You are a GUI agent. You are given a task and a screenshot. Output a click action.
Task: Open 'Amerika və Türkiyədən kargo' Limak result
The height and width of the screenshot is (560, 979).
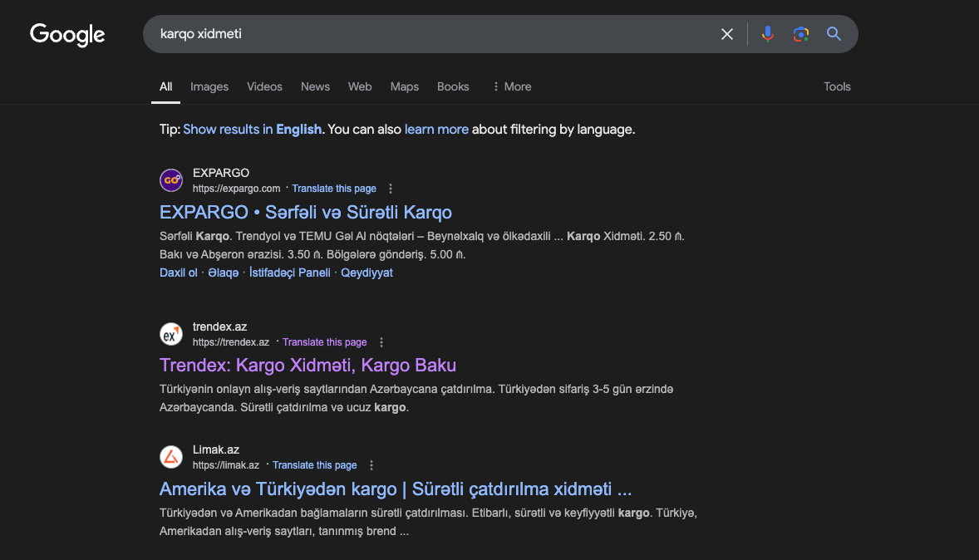[x=396, y=489]
